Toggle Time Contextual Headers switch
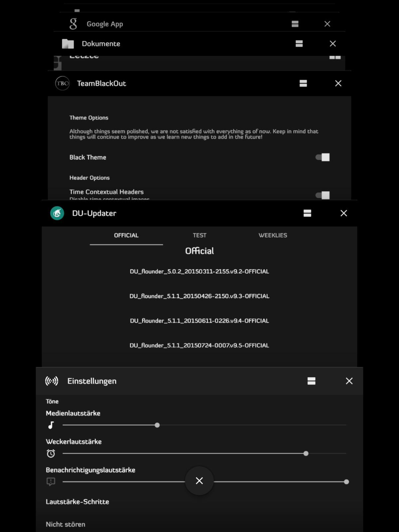 pyautogui.click(x=323, y=195)
